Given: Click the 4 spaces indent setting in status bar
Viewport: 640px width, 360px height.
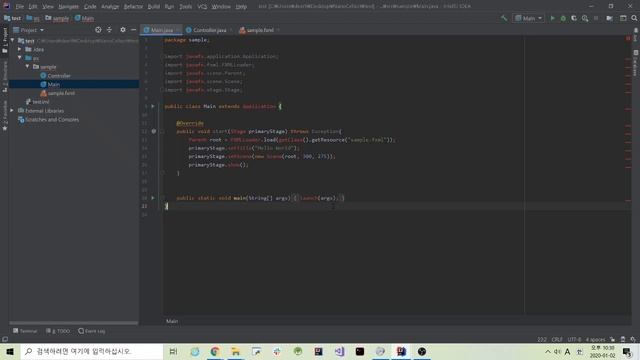Looking at the screenshot, I should coord(595,339).
